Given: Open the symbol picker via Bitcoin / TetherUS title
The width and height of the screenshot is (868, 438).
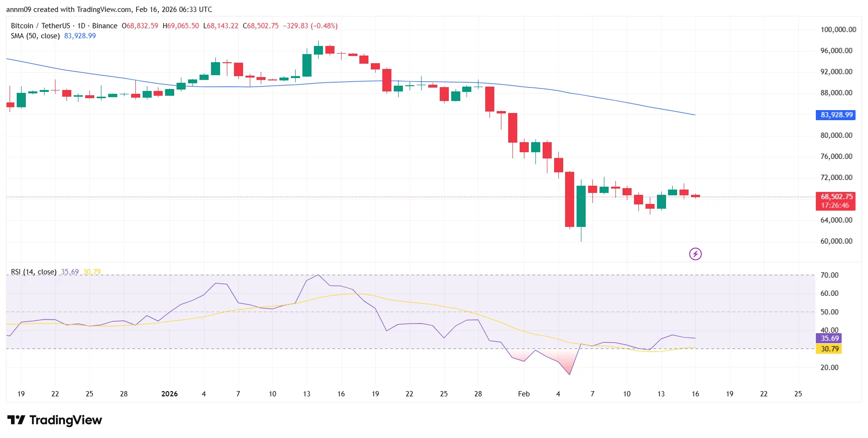Looking at the screenshot, I should 40,26.
